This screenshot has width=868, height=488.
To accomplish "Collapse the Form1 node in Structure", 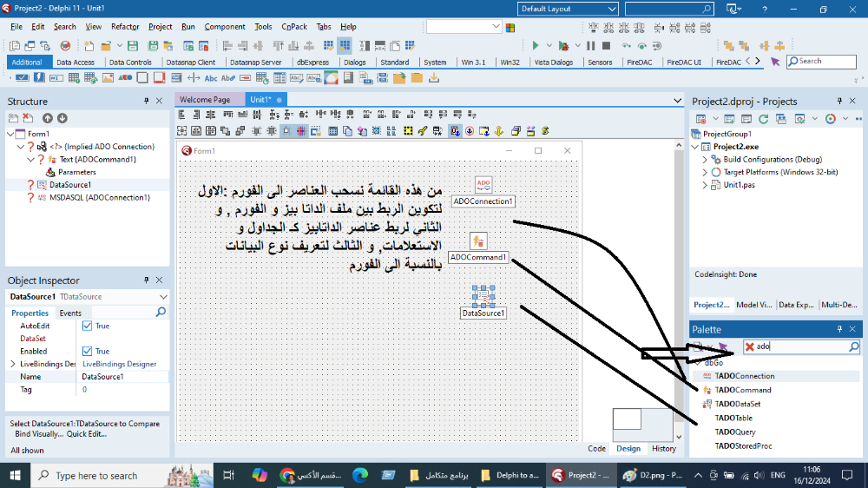I will click(x=10, y=134).
